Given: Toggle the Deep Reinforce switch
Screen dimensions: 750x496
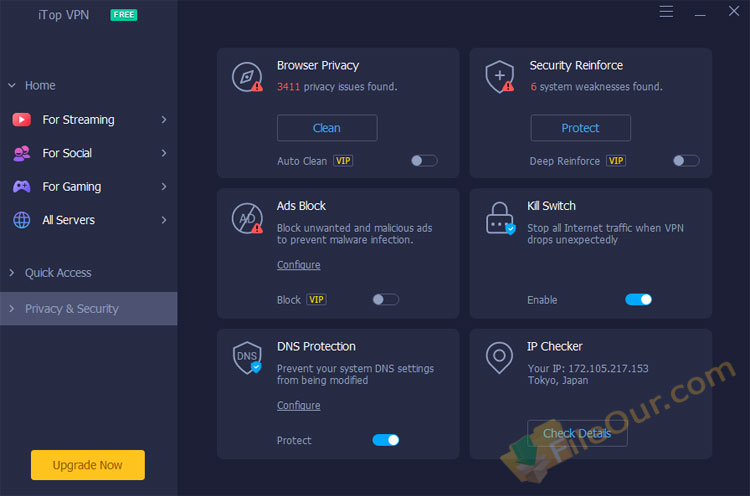Looking at the screenshot, I should point(686,161).
